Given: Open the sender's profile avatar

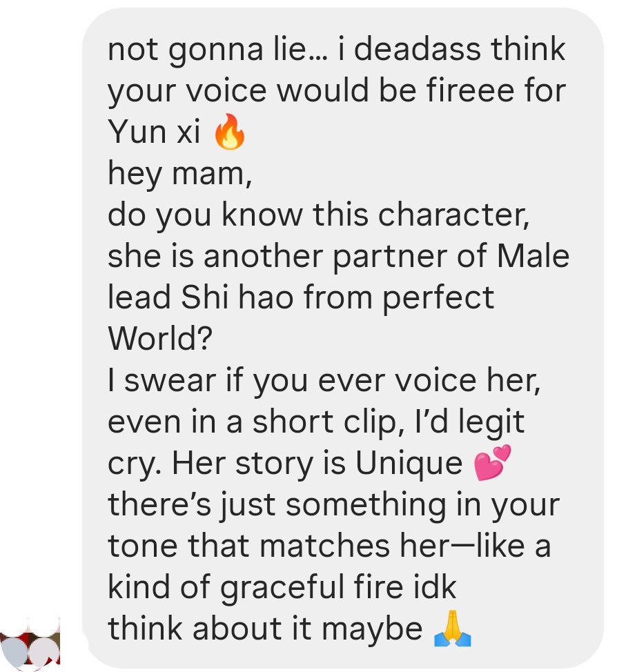Looking at the screenshot, I should (30, 644).
